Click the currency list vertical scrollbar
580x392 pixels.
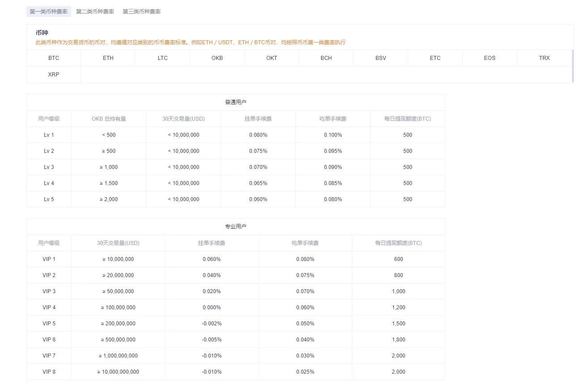point(572,66)
